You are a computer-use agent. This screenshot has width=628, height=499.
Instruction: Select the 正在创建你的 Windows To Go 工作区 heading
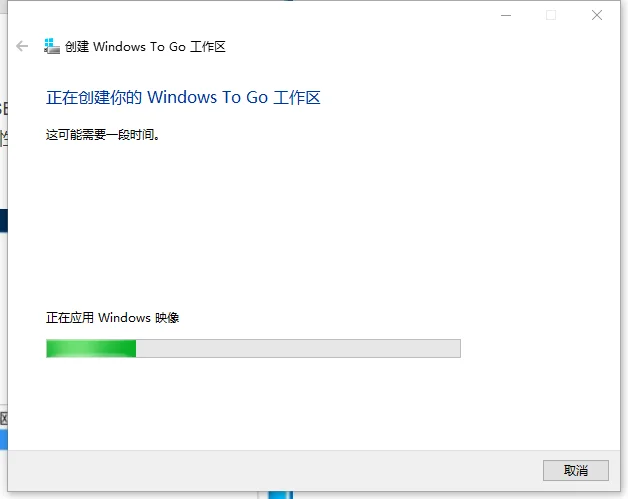click(x=183, y=97)
